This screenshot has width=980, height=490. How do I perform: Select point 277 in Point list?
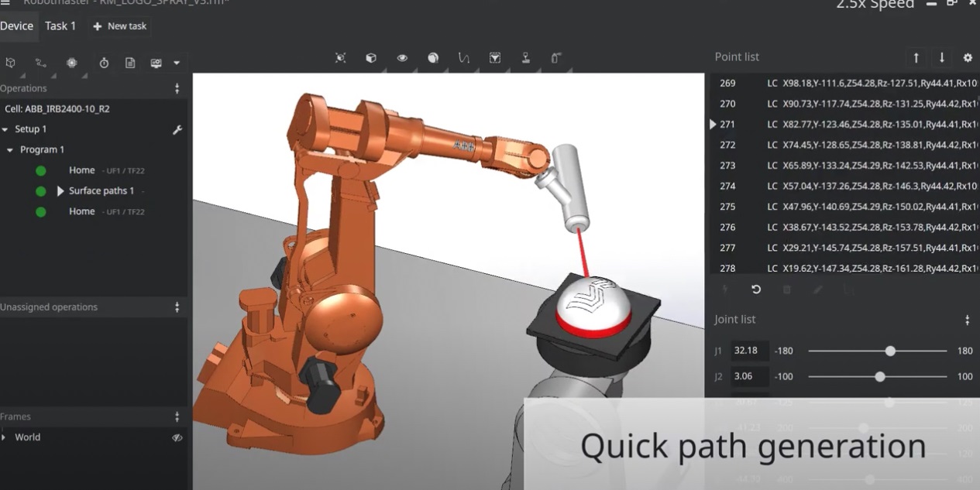845,248
